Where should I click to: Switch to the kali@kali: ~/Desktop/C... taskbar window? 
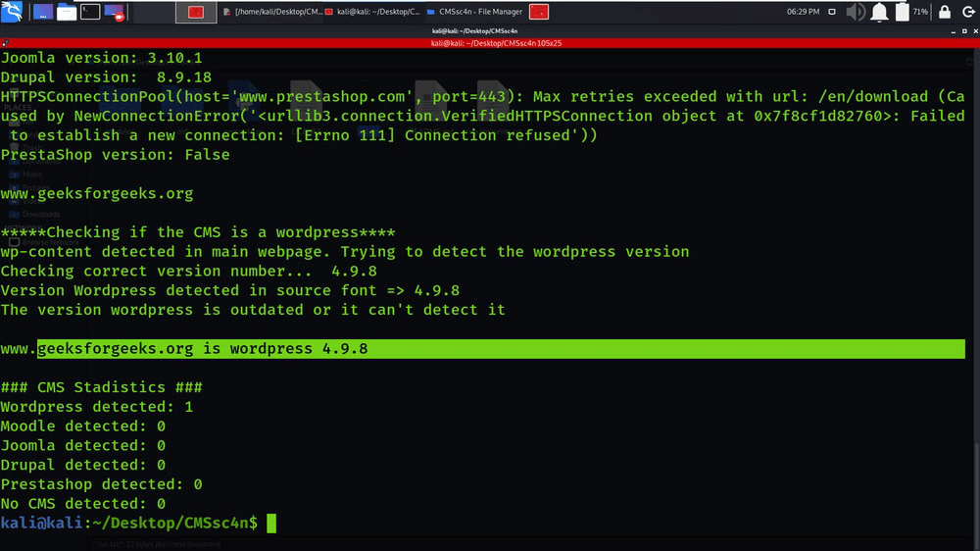(372, 12)
